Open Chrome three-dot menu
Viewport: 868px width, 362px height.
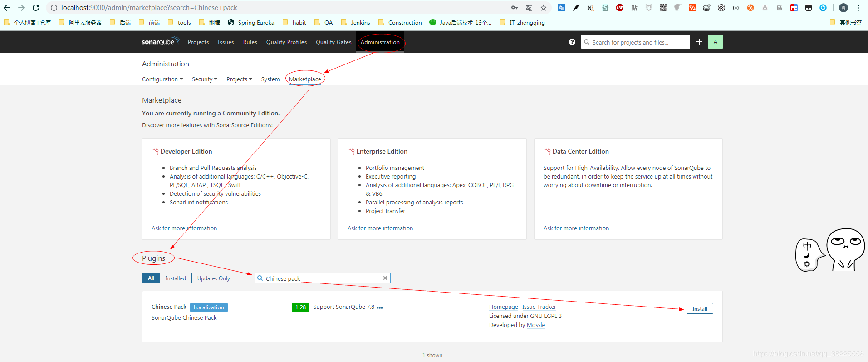858,8
